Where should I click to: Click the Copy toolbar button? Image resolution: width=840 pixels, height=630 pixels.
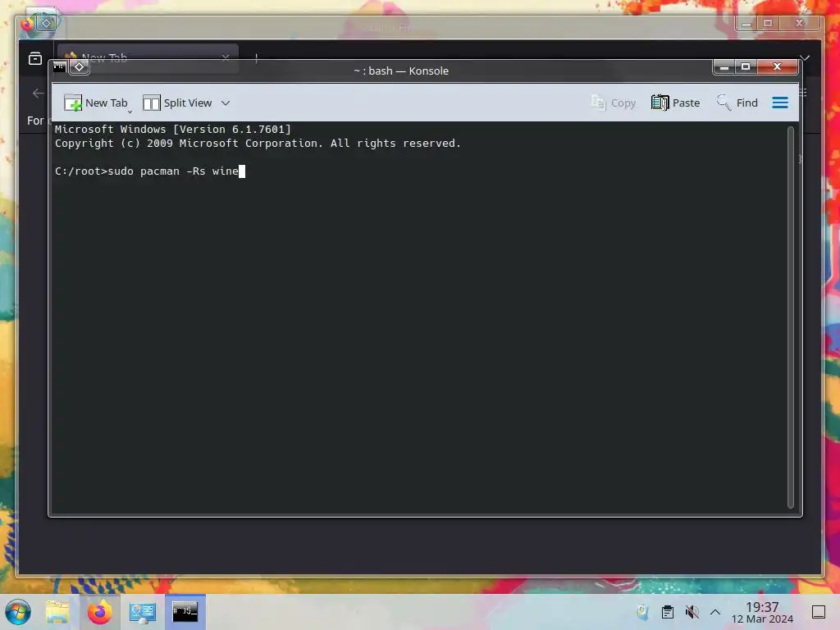coord(614,103)
